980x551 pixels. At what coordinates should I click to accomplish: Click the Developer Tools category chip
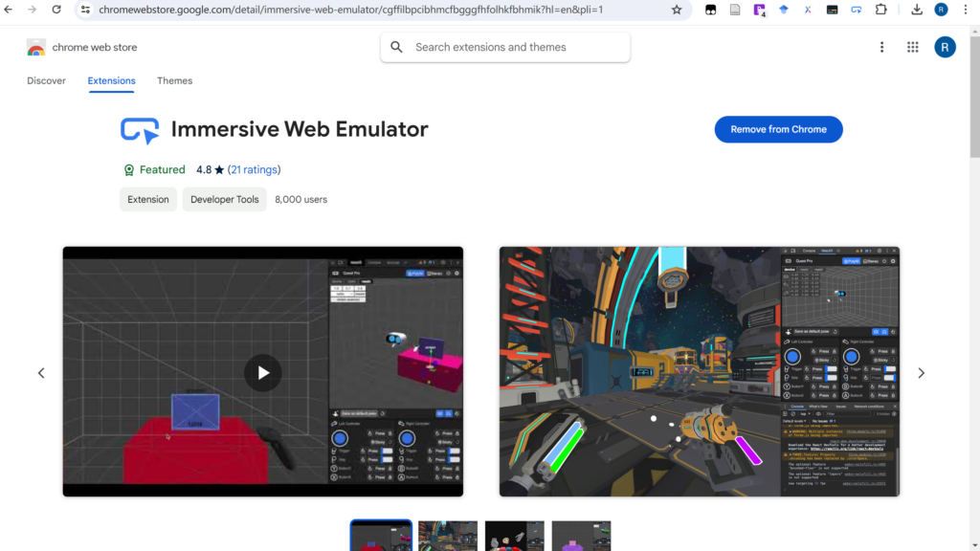224,199
